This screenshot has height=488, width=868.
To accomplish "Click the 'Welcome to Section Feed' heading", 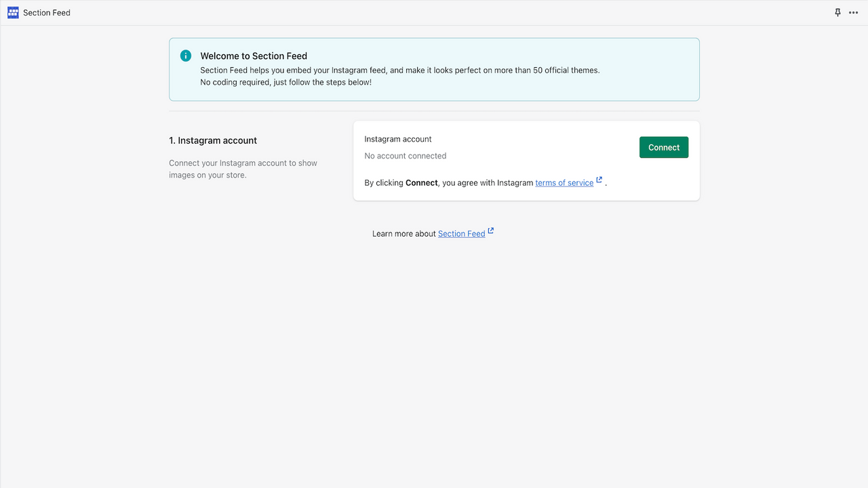I will click(254, 56).
